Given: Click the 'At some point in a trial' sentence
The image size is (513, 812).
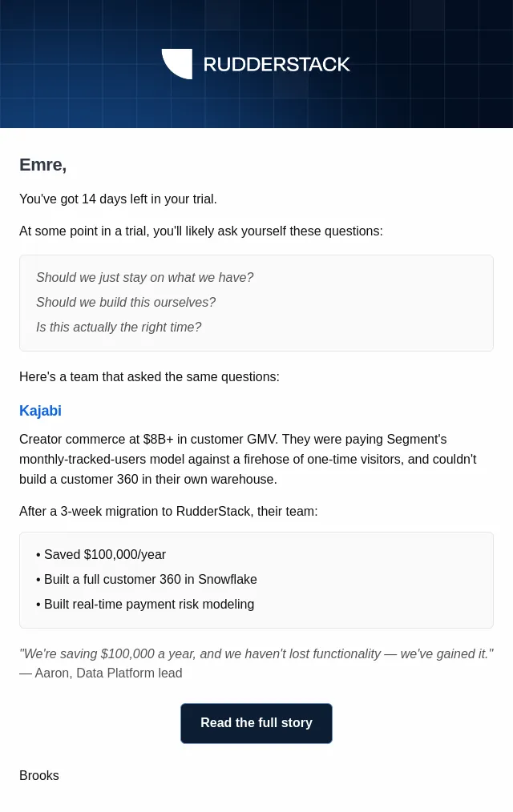Looking at the screenshot, I should tap(201, 231).
